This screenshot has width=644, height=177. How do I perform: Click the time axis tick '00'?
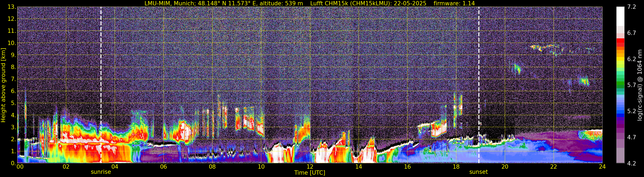[20, 167]
